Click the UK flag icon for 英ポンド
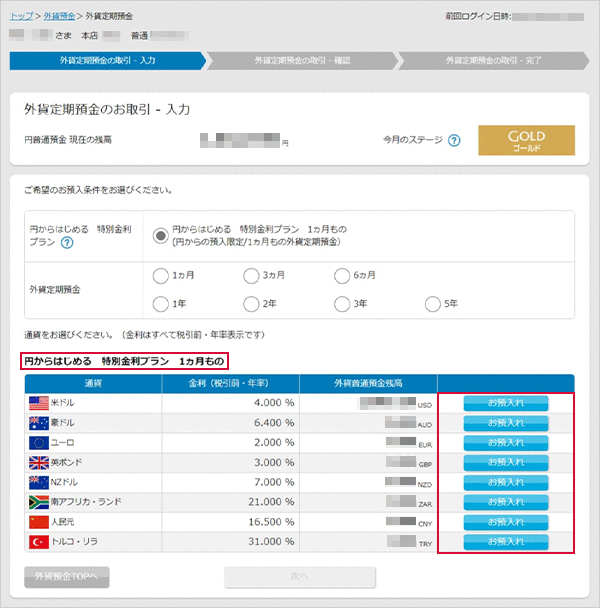Image resolution: width=600 pixels, height=608 pixels. 39,462
